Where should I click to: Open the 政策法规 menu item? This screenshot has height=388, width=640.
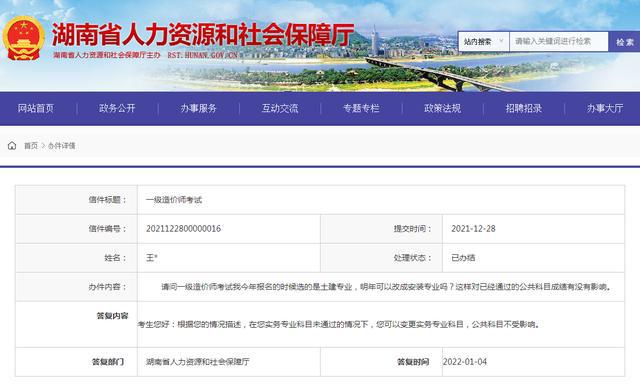(443, 109)
